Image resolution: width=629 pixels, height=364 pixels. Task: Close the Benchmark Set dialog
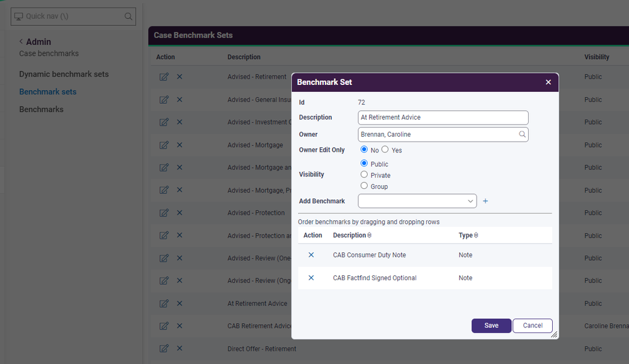548,82
